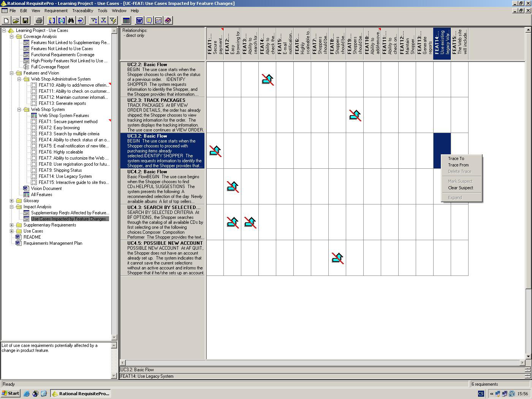Click the yellow discussion note toolbar icon

click(149, 21)
